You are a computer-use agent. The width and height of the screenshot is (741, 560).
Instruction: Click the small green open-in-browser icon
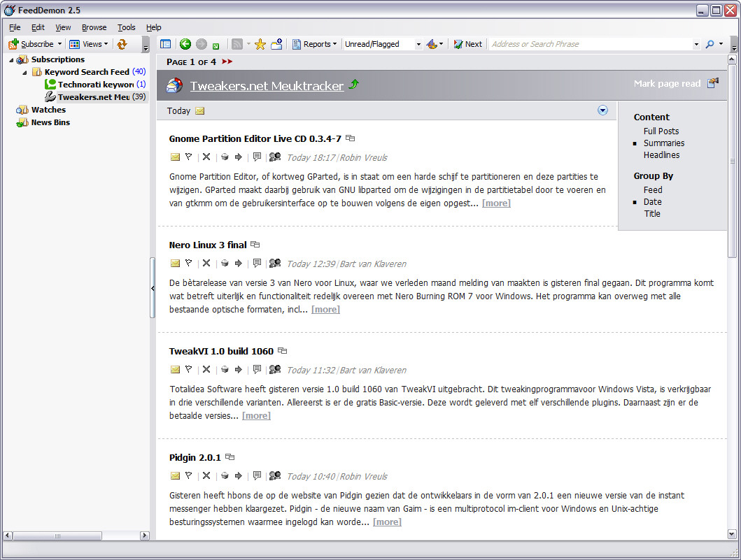tap(216, 46)
